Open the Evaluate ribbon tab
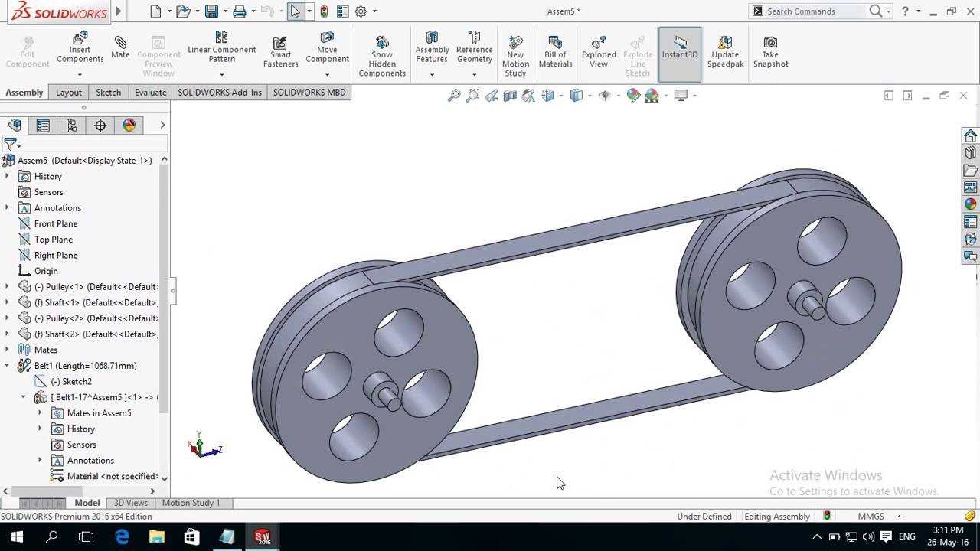 pos(150,92)
